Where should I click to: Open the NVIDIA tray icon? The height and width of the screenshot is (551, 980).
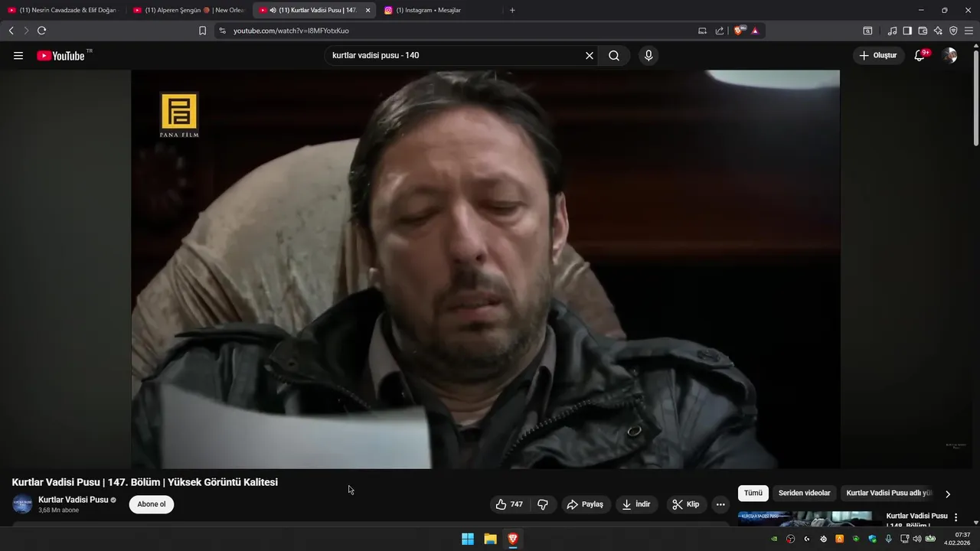tap(774, 539)
